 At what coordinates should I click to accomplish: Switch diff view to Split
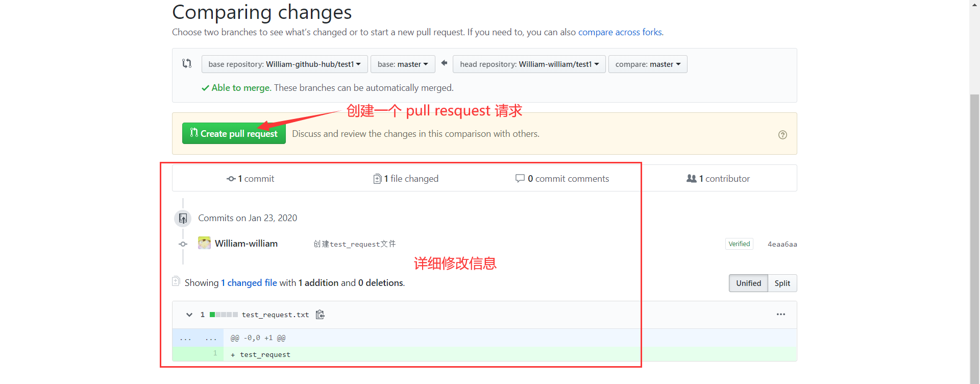782,283
